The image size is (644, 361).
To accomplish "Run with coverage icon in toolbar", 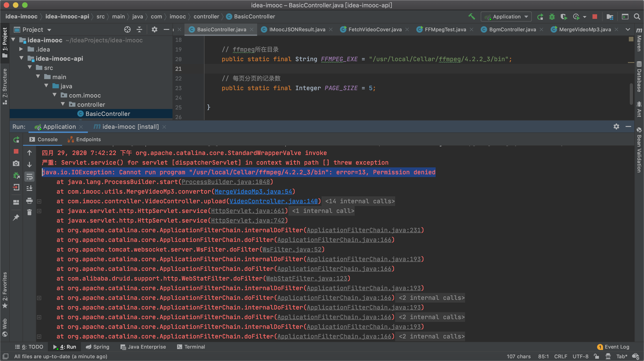I will click(x=564, y=17).
